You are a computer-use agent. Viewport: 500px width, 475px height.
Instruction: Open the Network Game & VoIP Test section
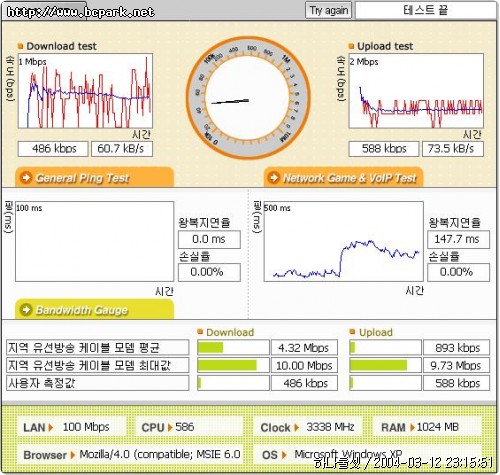coord(343,177)
